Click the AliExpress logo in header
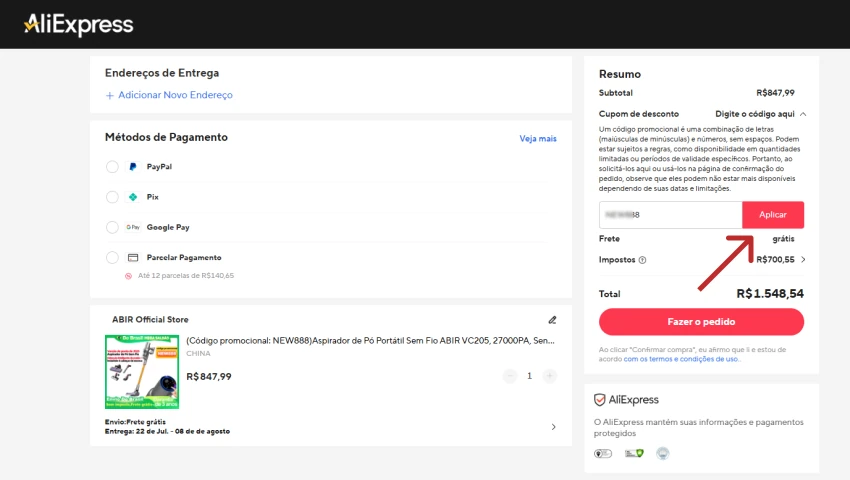 click(x=79, y=24)
